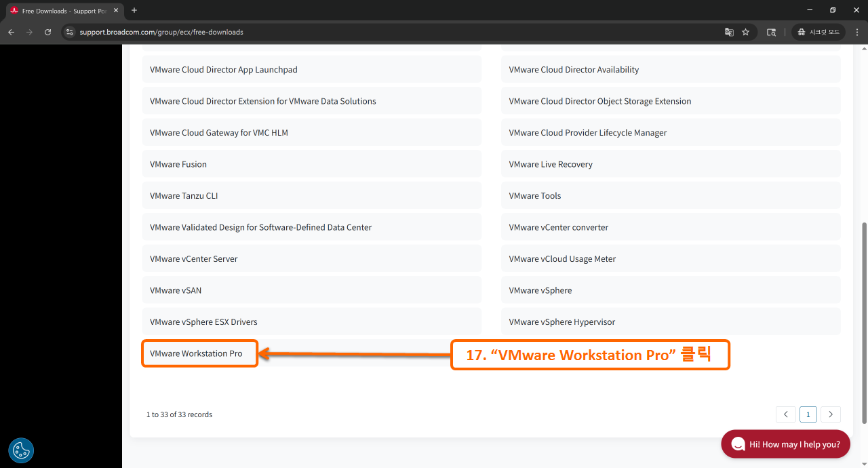Open VMware vCloud Usage Meter
This screenshot has height=468, width=868.
click(671, 258)
